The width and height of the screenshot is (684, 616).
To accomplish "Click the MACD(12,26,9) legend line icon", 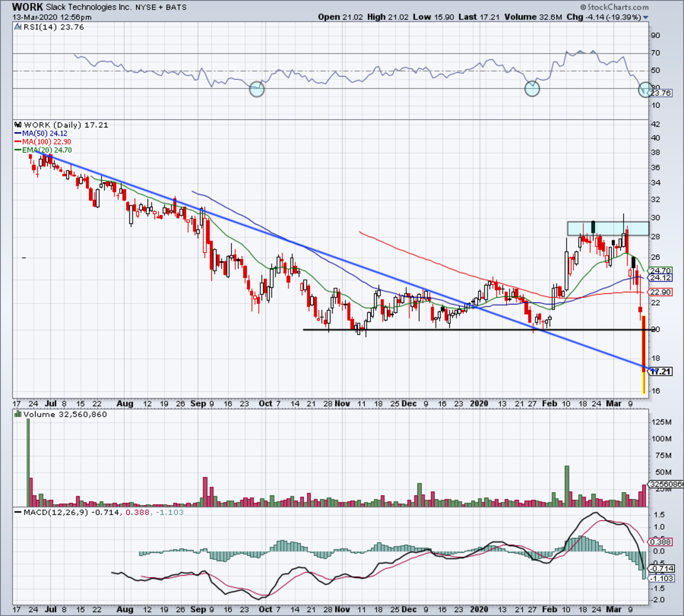I will (18, 512).
